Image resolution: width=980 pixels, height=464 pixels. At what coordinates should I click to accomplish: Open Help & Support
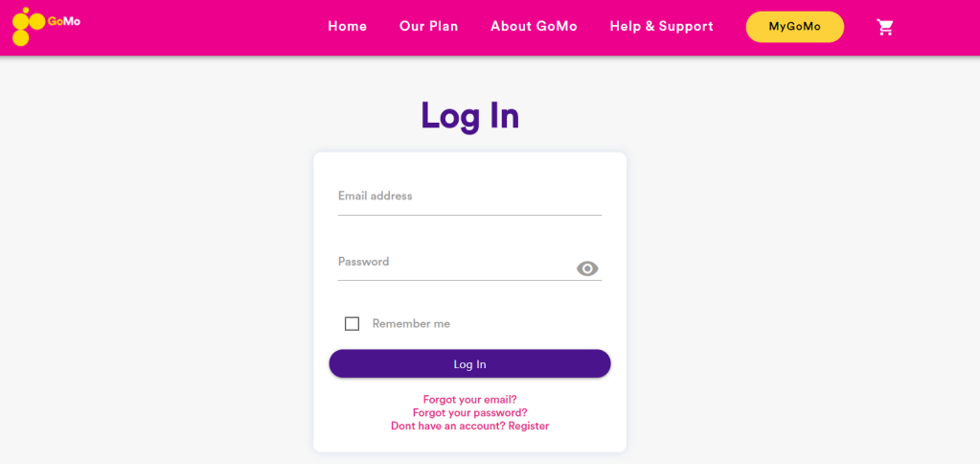[x=661, y=27]
